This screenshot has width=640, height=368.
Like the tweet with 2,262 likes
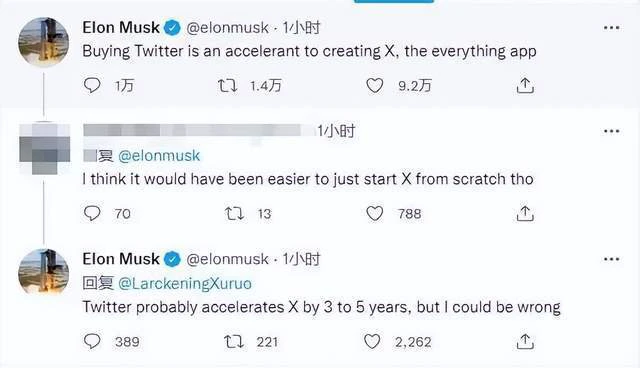pyautogui.click(x=372, y=341)
